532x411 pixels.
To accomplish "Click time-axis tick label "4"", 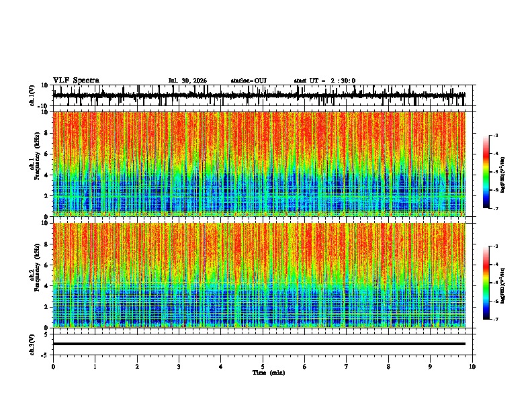I will click(x=221, y=367).
